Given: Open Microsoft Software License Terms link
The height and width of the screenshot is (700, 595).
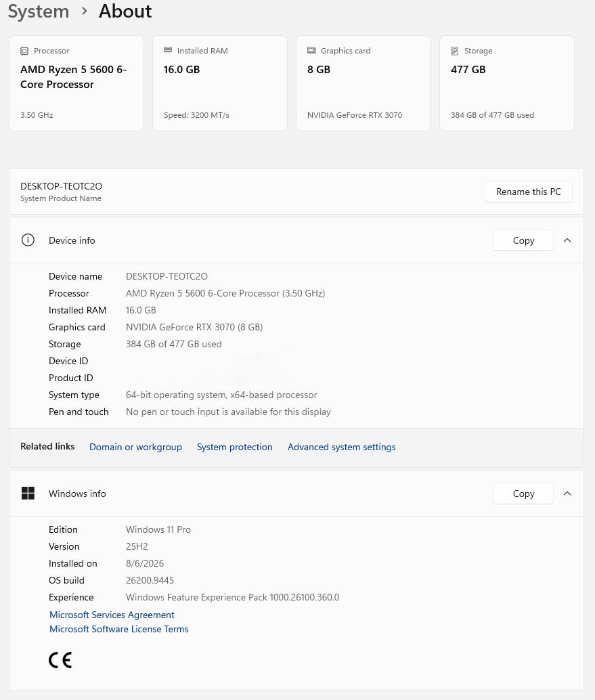Looking at the screenshot, I should pos(118,629).
